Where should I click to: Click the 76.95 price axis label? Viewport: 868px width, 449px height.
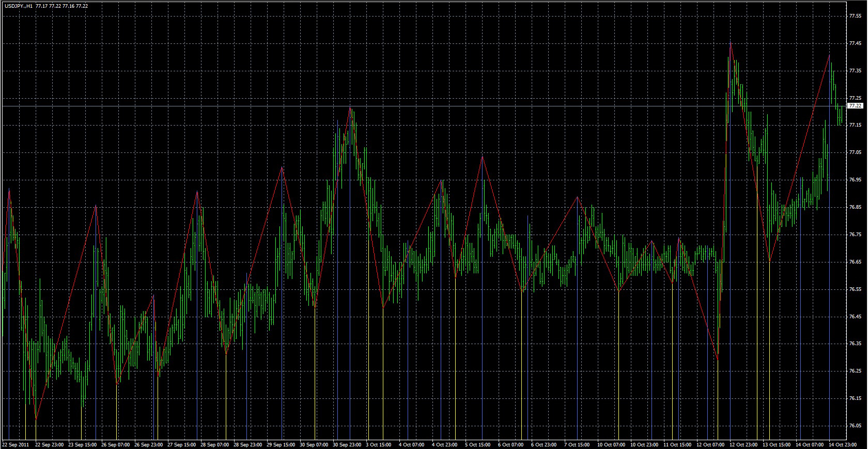[x=855, y=180]
